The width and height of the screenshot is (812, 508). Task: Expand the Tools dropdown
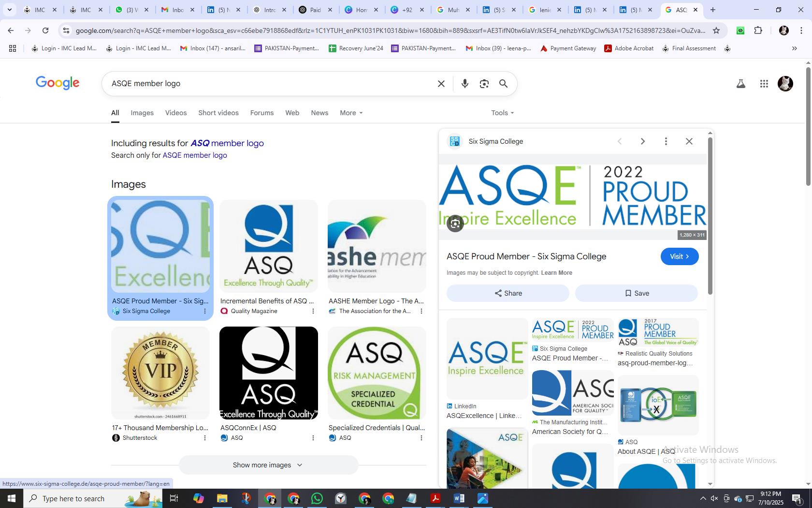[x=502, y=113]
